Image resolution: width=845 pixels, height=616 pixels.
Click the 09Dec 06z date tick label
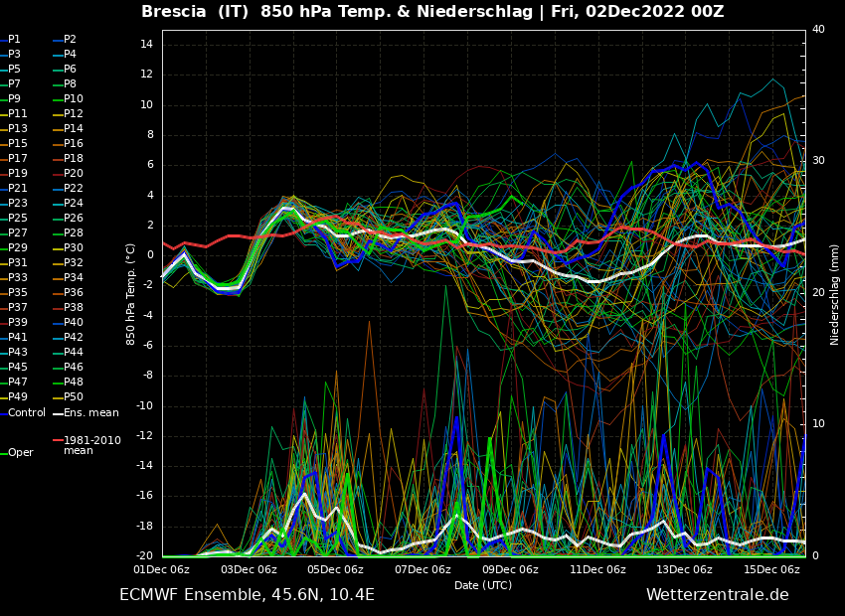point(510,569)
